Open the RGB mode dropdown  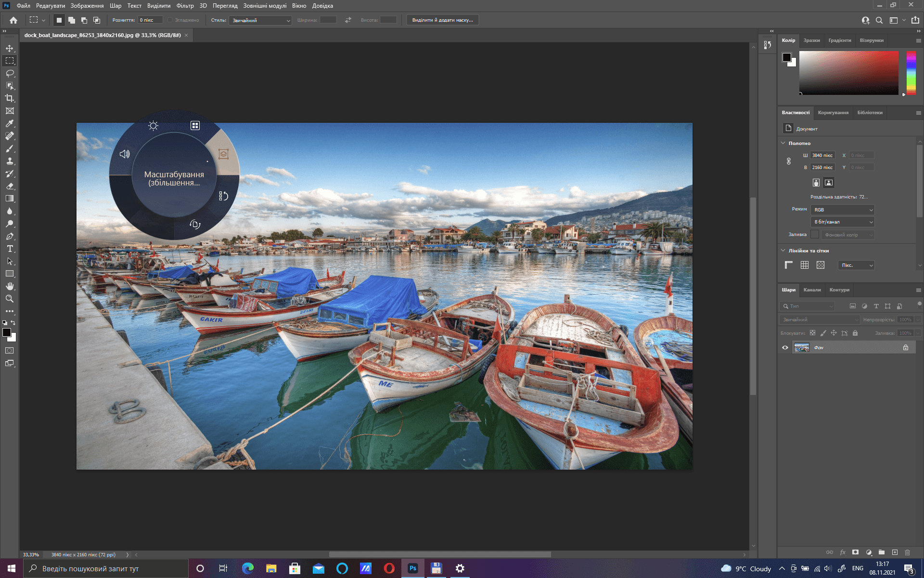tap(842, 210)
